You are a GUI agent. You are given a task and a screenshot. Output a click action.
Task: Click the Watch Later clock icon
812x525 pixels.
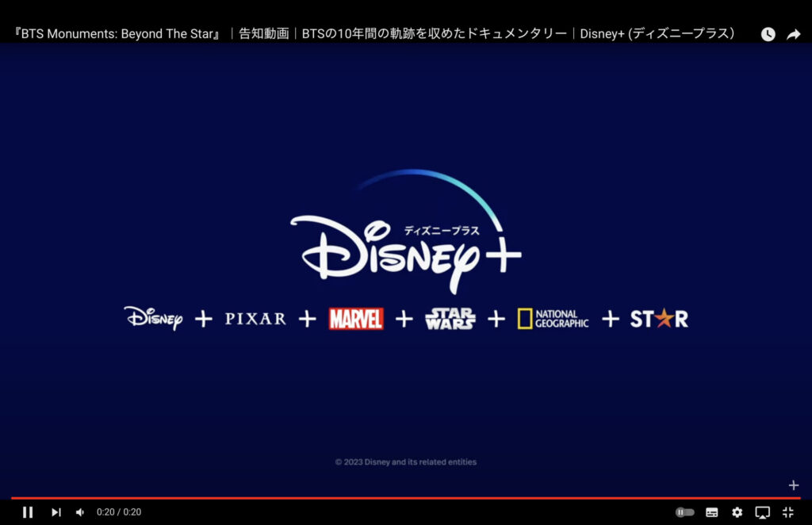768,34
